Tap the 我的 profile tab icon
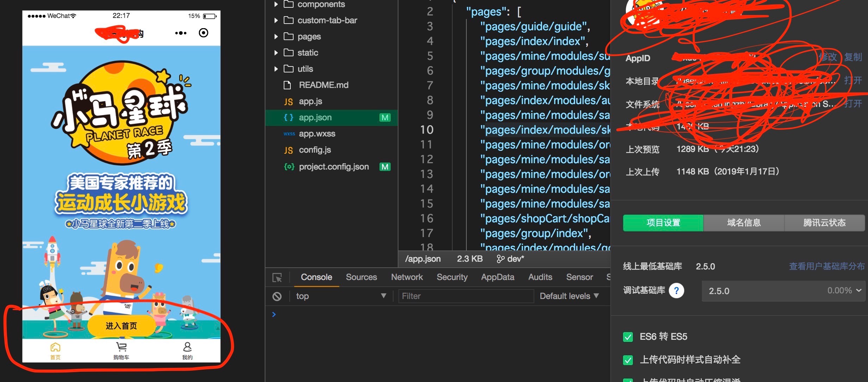 187,351
